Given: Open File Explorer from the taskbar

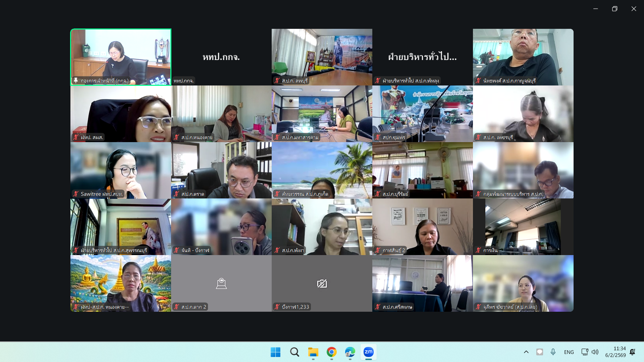Looking at the screenshot, I should (313, 352).
